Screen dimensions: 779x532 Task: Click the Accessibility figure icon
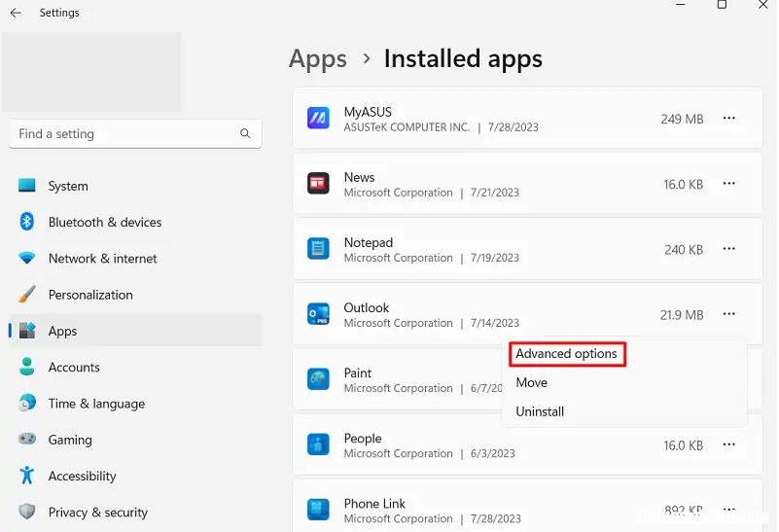[27, 476]
